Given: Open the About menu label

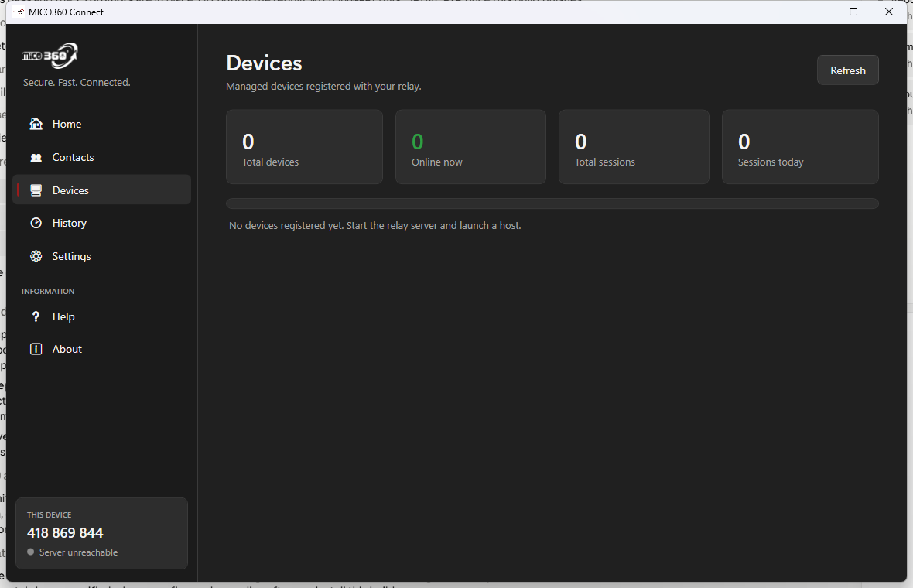Looking at the screenshot, I should (67, 349).
